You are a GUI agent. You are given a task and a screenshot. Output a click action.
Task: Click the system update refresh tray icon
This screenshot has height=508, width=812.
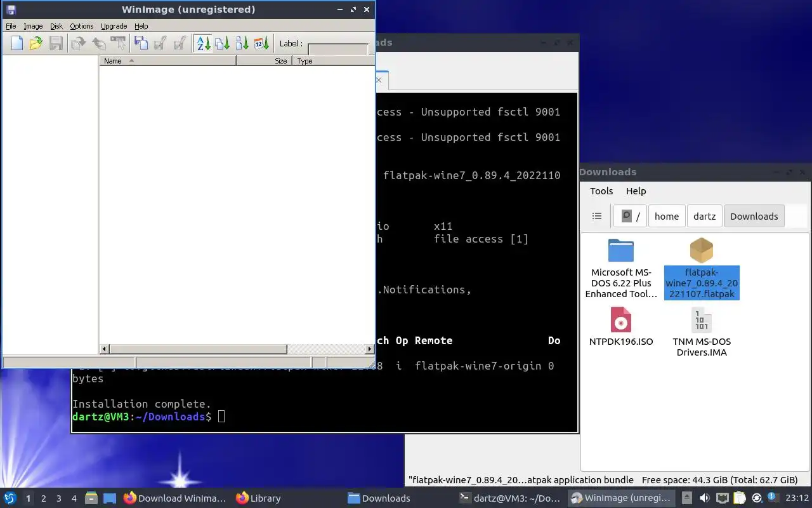(757, 498)
